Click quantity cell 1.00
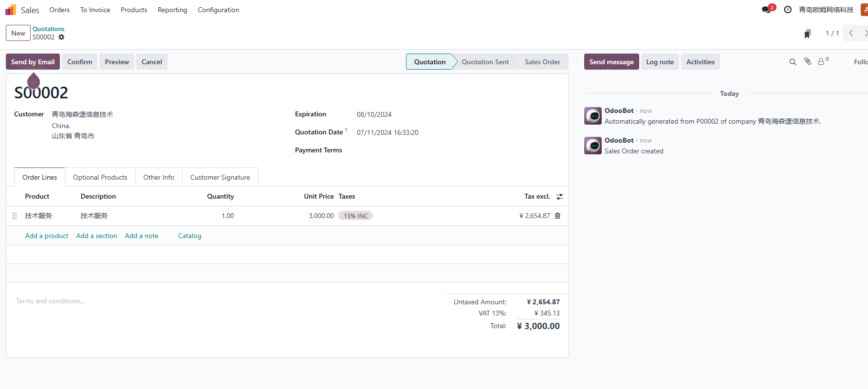 coord(227,216)
